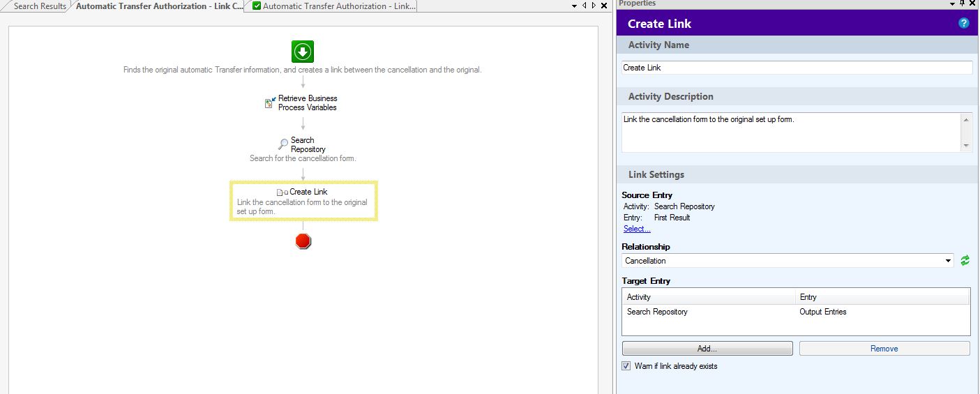Toggle Warn if link already exists checkbox

(626, 366)
